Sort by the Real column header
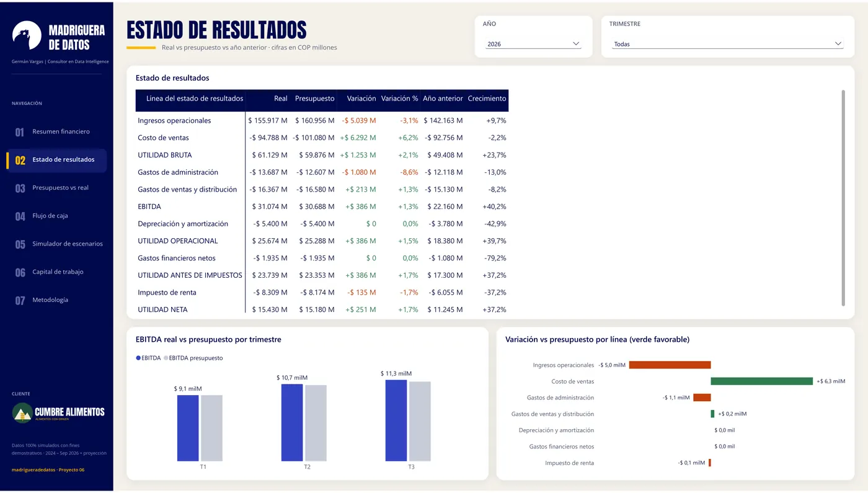This screenshot has width=868, height=493. click(x=281, y=99)
